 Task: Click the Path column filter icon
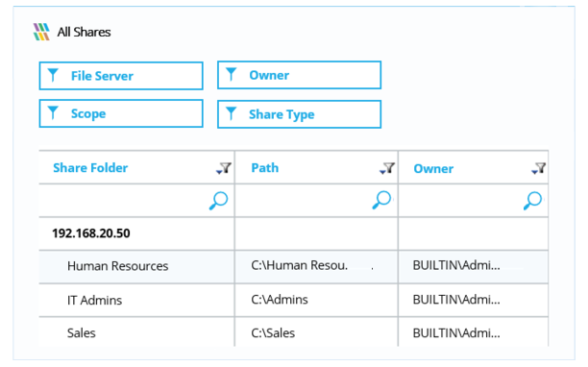pyautogui.click(x=387, y=168)
